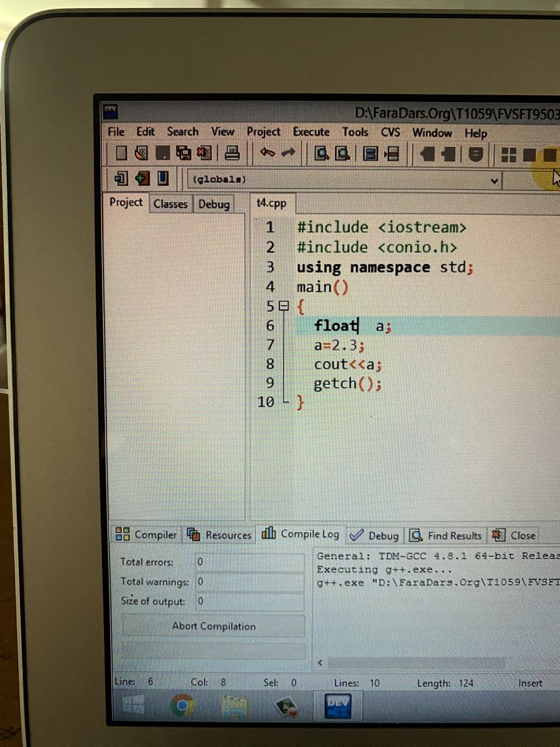560x747 pixels.
Task: Click the compile log horizontal scrollbar left arrow
Action: point(322,664)
